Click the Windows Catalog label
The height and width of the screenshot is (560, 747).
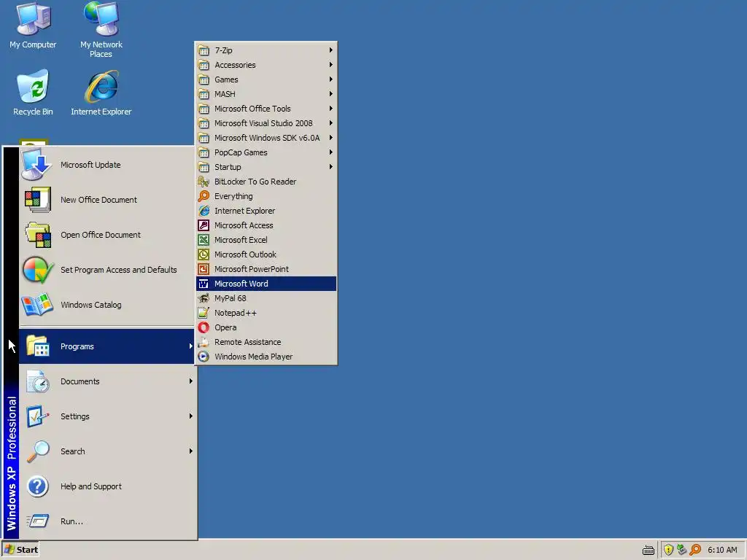(91, 305)
